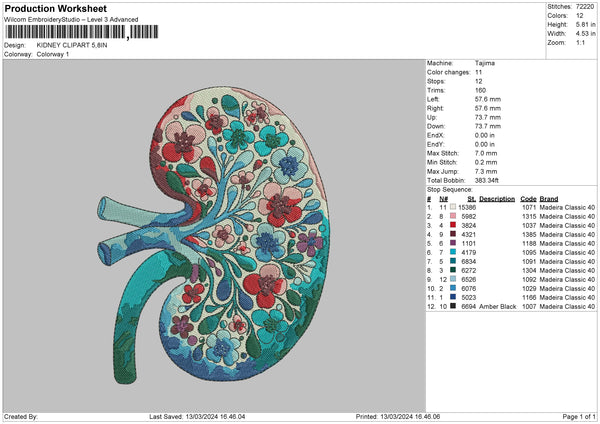The image size is (600, 424).
Task: Click the 'Colorway 1' value
Action: [x=53, y=54]
